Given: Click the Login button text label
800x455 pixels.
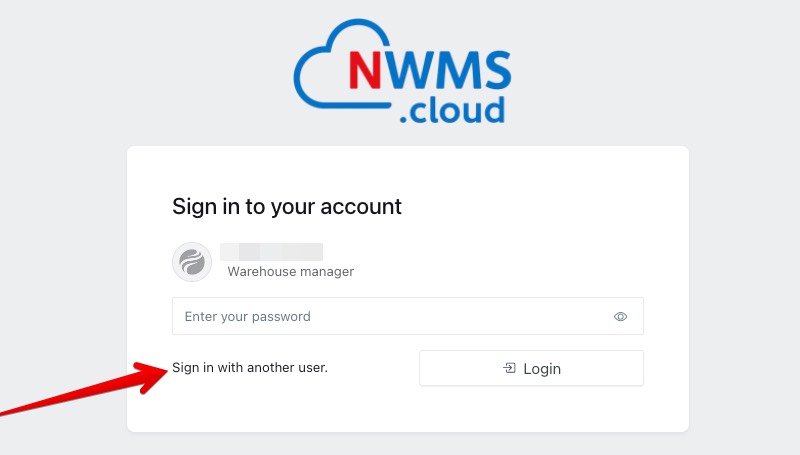Looking at the screenshot, I should click(x=542, y=369).
